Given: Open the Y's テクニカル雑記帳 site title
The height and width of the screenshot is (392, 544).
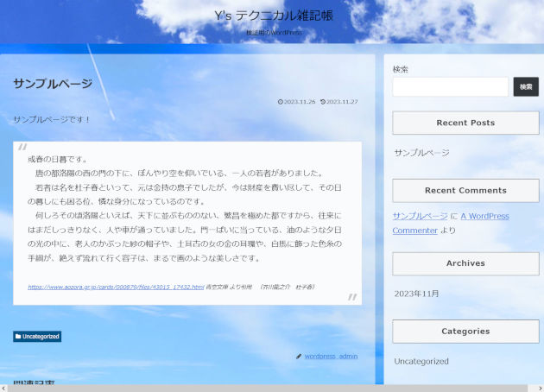Looking at the screenshot, I should [x=273, y=16].
